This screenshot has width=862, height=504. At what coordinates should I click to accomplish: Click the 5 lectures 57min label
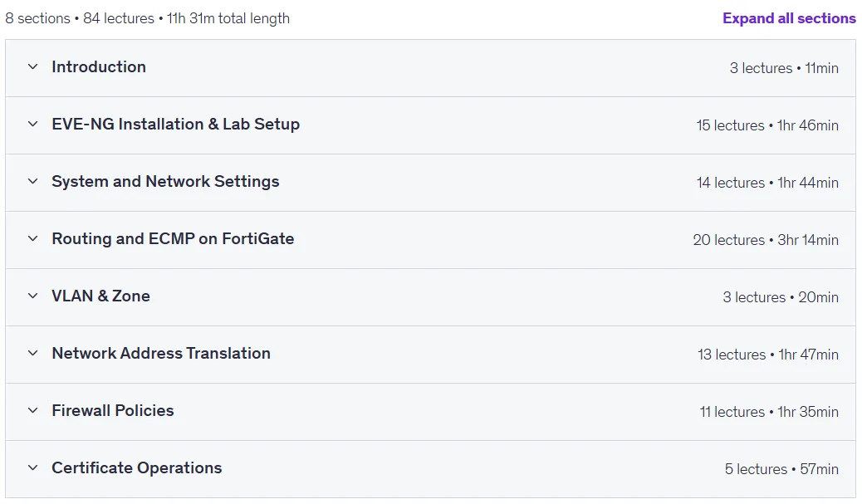tap(781, 469)
